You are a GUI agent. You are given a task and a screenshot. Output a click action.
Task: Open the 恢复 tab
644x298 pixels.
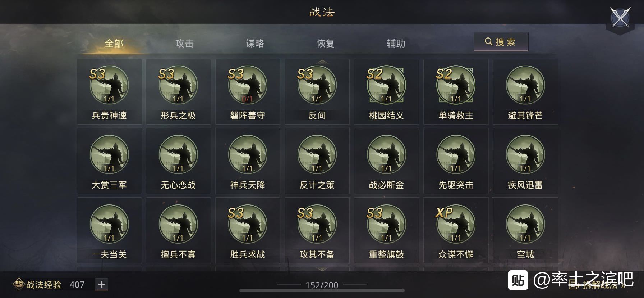(x=325, y=44)
